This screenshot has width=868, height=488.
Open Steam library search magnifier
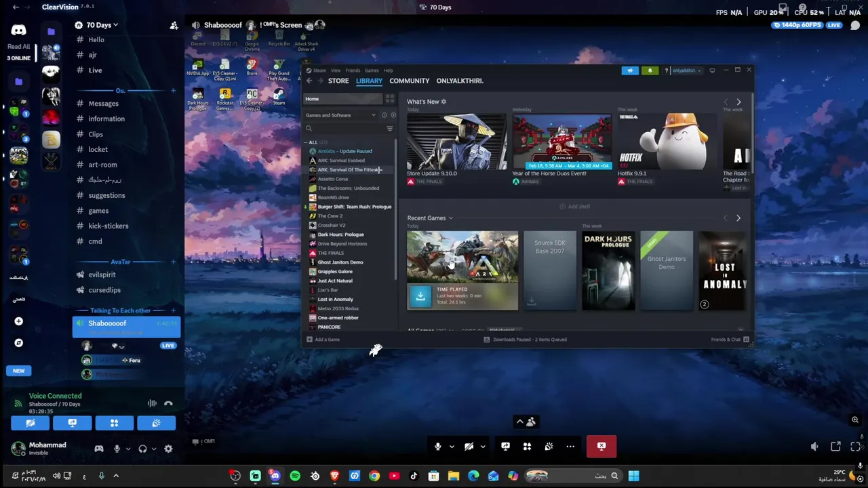point(309,128)
